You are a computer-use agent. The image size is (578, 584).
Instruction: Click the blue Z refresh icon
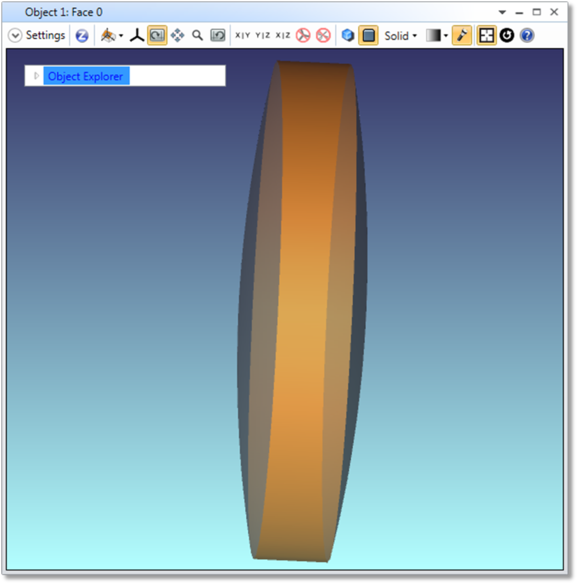coord(82,36)
